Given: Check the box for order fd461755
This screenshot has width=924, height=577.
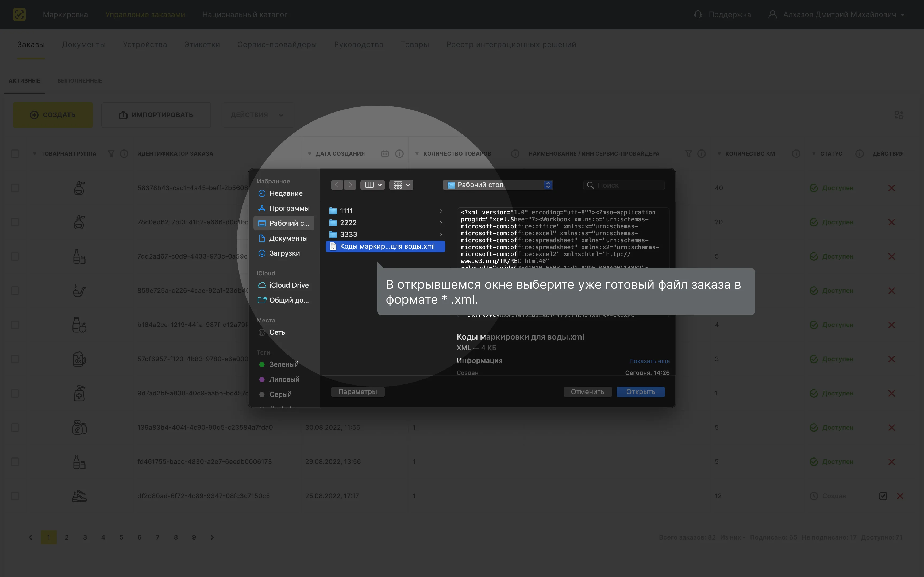Looking at the screenshot, I should [x=15, y=462].
